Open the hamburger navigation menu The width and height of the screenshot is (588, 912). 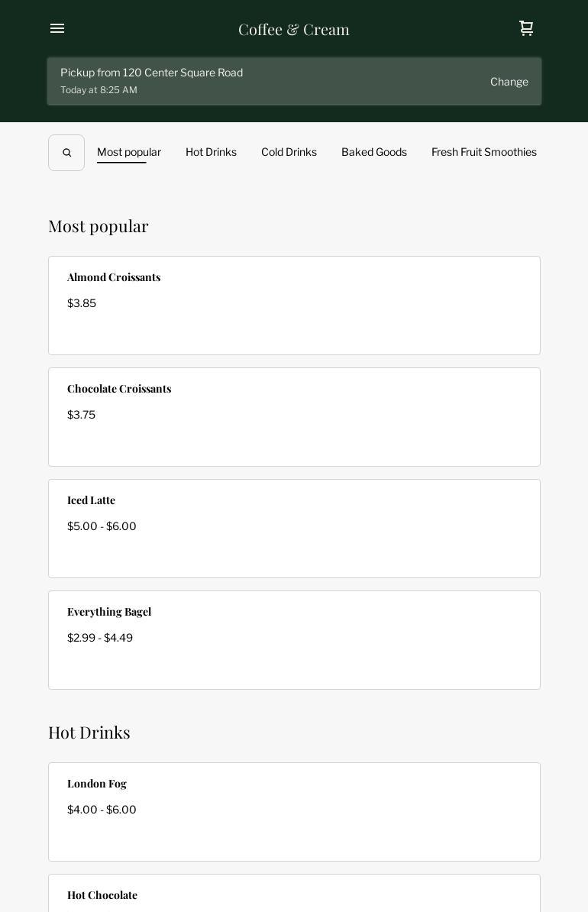pos(57,29)
